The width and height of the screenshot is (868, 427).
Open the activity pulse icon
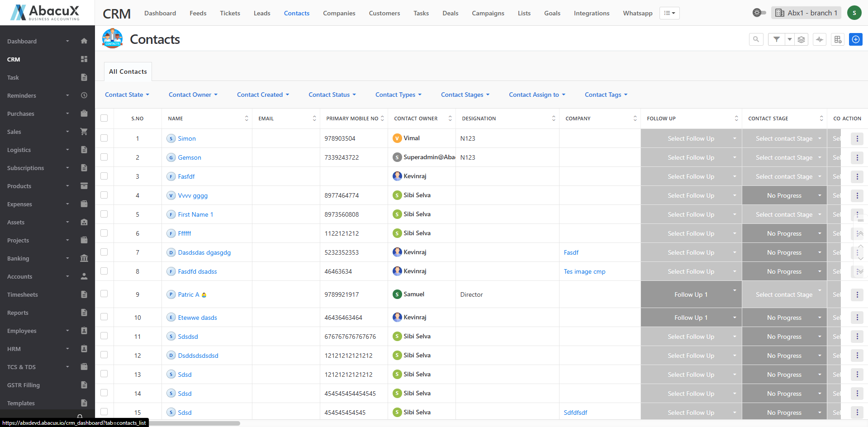820,39
